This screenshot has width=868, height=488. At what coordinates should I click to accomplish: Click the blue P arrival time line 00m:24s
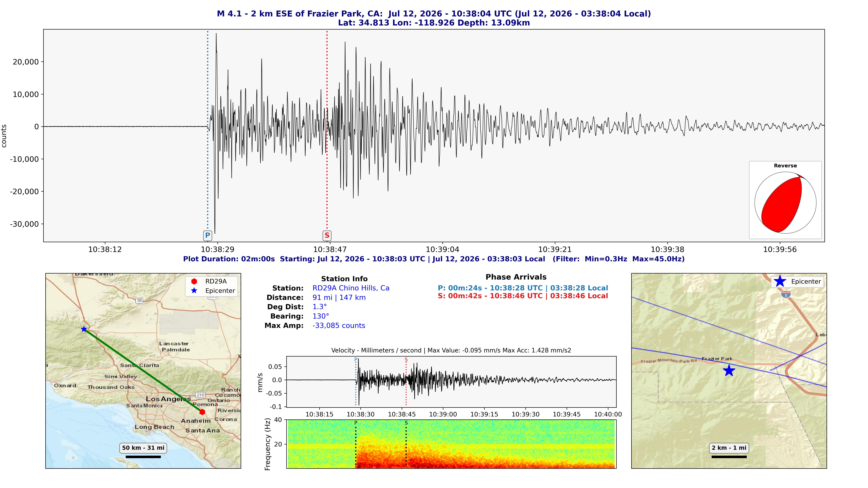523,288
